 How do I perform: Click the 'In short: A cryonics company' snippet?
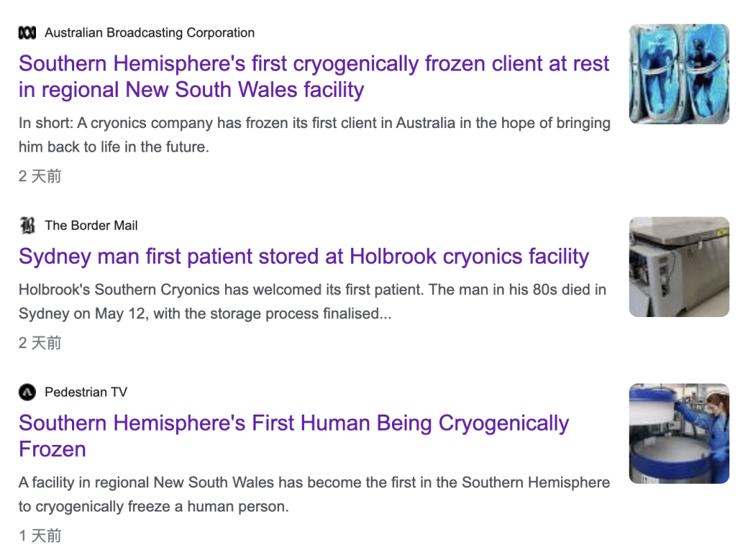click(x=314, y=135)
